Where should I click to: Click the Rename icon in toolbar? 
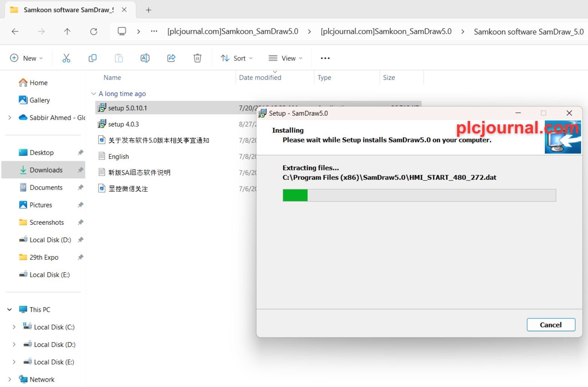tap(145, 58)
